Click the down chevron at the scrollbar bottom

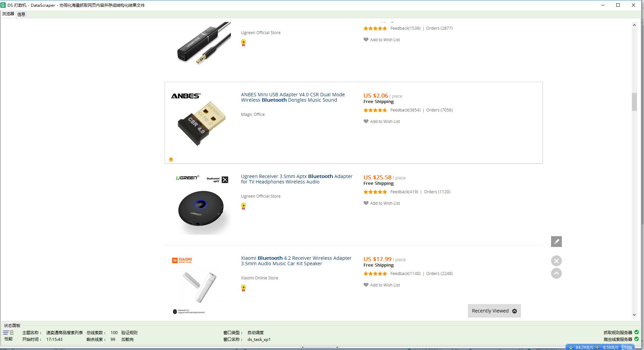point(635,315)
